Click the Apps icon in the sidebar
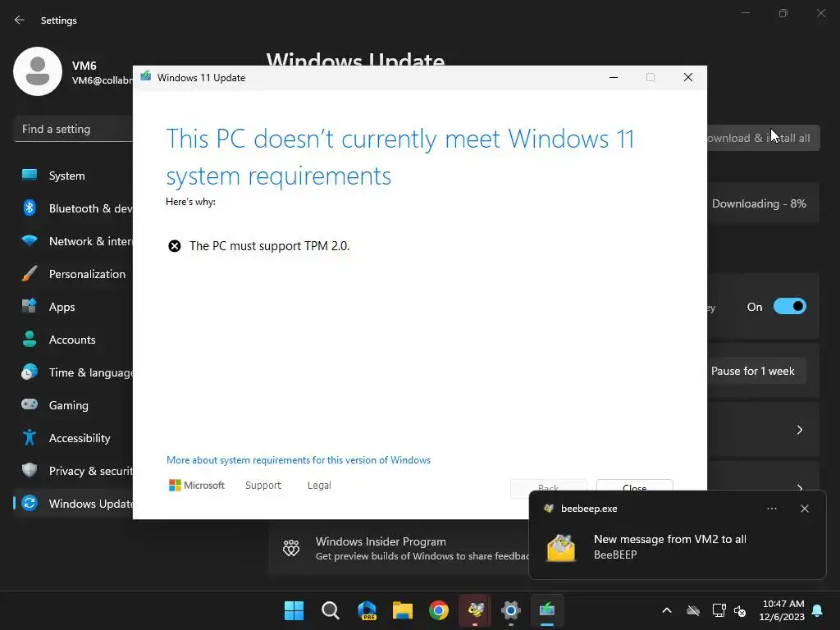This screenshot has height=630, width=840. tap(30, 306)
